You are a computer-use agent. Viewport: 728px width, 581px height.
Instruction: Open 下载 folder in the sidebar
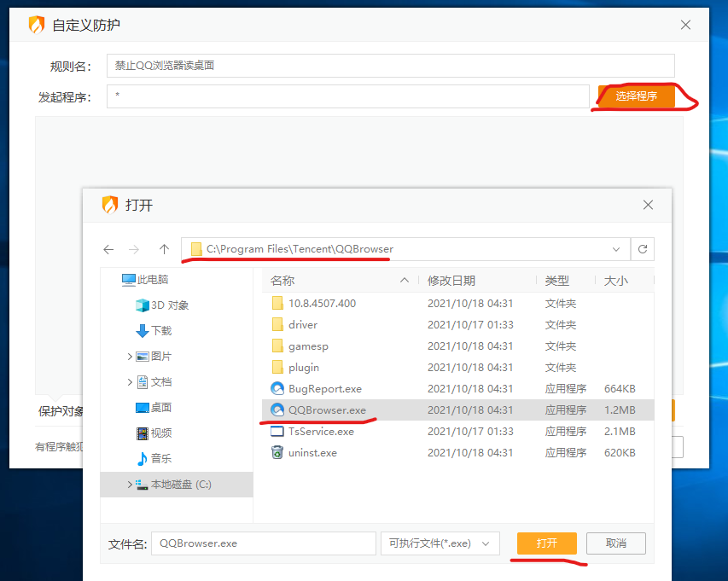coord(161,330)
